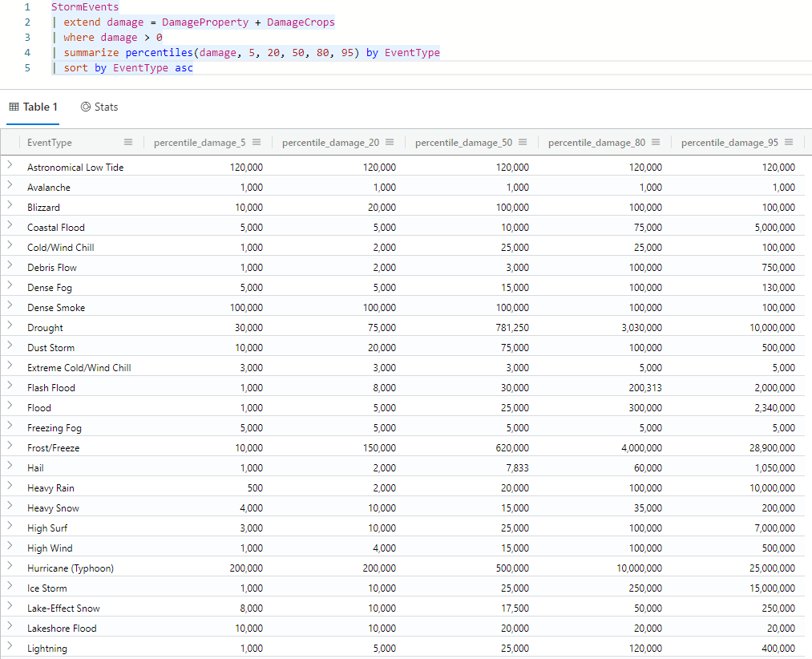
Task: Open the EventType column menu icon
Action: click(x=128, y=142)
